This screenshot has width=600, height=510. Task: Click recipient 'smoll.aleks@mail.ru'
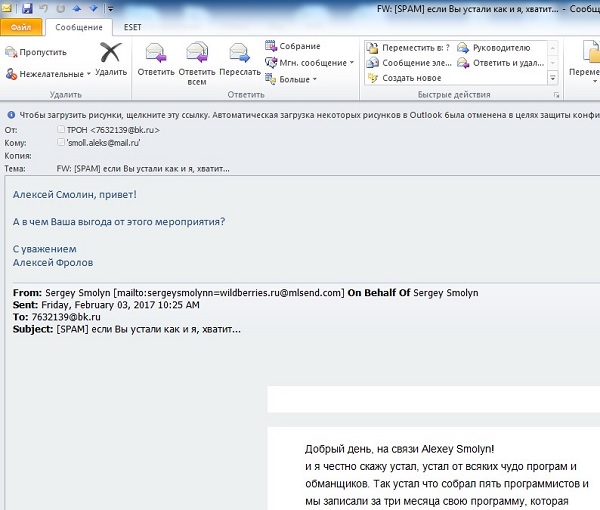coord(103,143)
